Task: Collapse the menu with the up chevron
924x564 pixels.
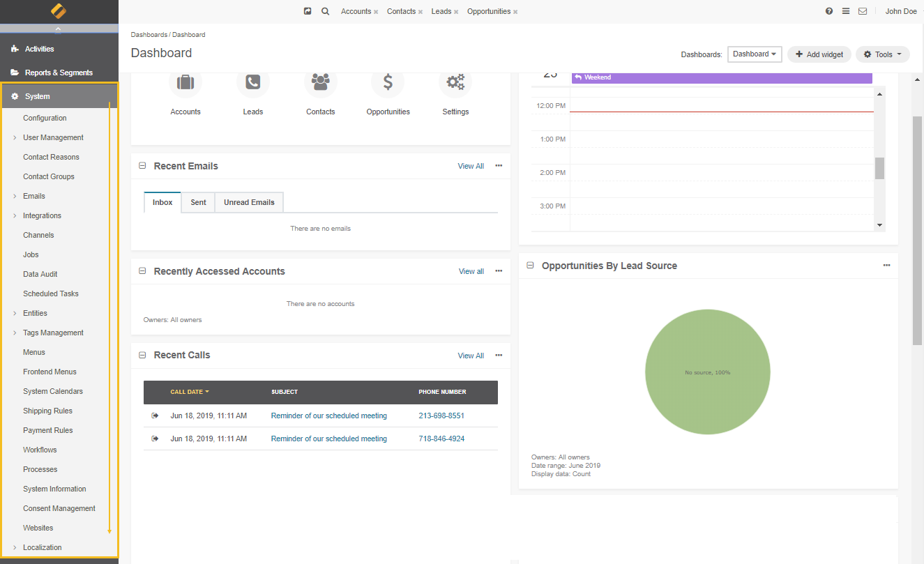Action: tap(59, 29)
